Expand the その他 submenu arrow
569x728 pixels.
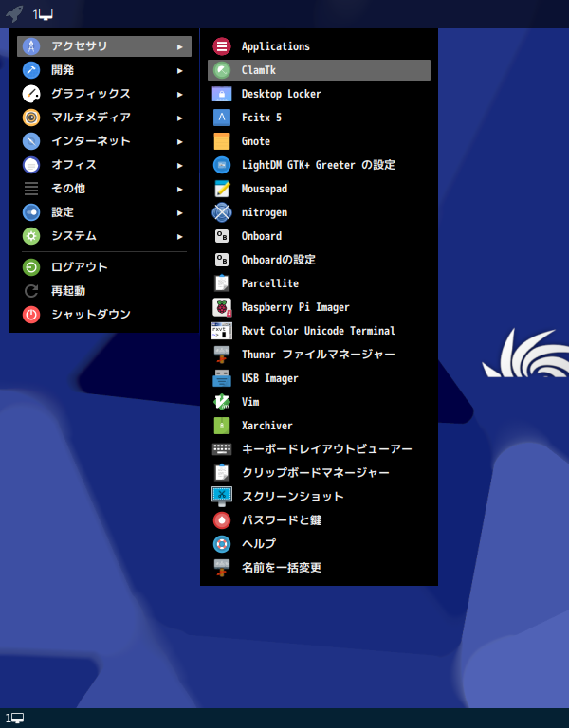click(x=180, y=189)
